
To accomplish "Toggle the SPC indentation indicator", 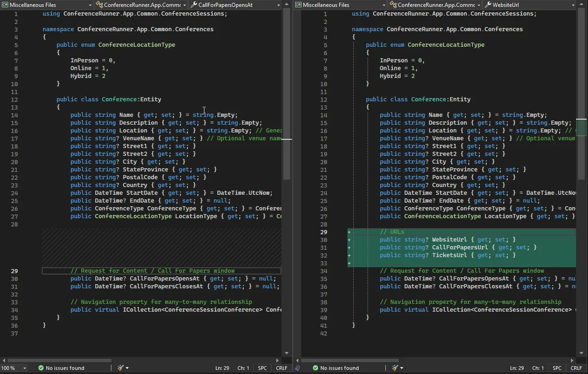I will pos(262,368).
